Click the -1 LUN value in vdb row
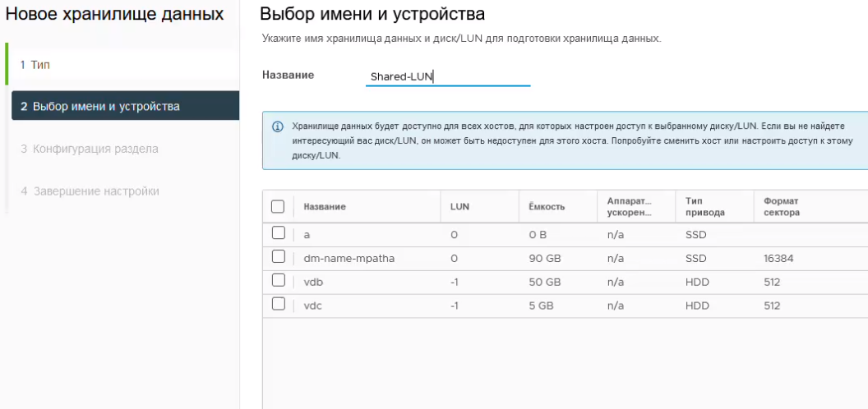Image resolution: width=868 pixels, height=409 pixels. click(x=455, y=283)
